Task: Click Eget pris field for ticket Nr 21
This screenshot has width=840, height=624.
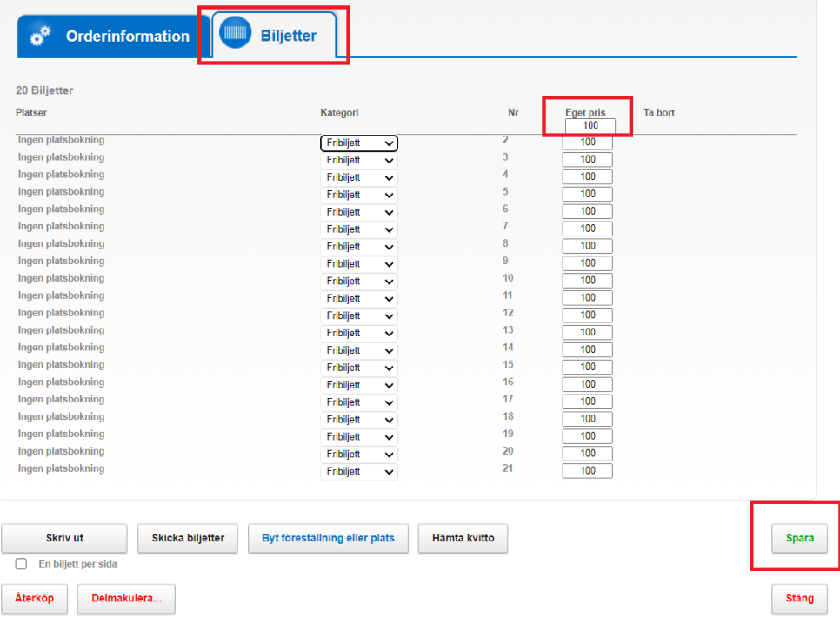Action: [x=588, y=470]
